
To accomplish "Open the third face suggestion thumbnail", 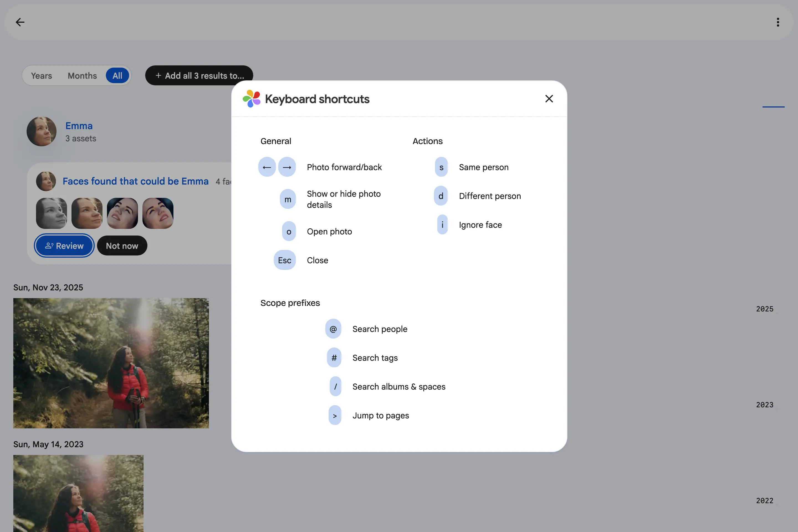I will [x=122, y=213].
